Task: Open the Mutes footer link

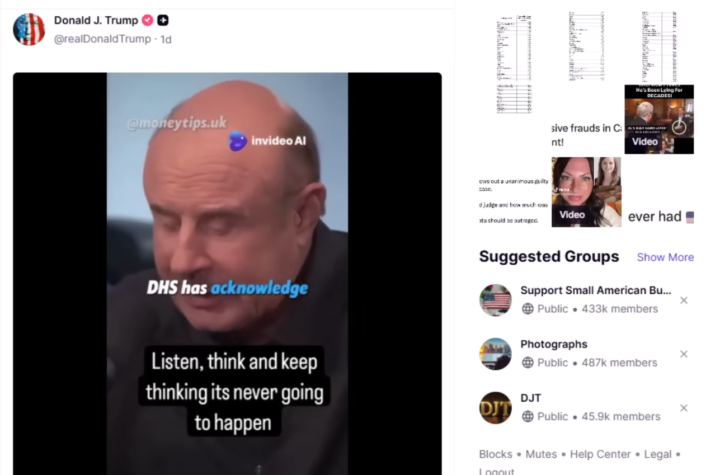Action: pos(541,454)
